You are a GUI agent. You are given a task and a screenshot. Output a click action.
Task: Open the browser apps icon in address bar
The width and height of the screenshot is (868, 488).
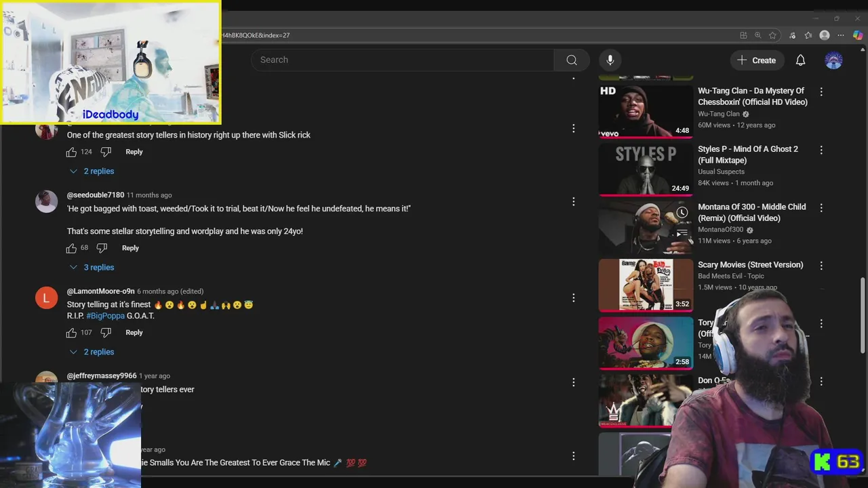(x=743, y=35)
